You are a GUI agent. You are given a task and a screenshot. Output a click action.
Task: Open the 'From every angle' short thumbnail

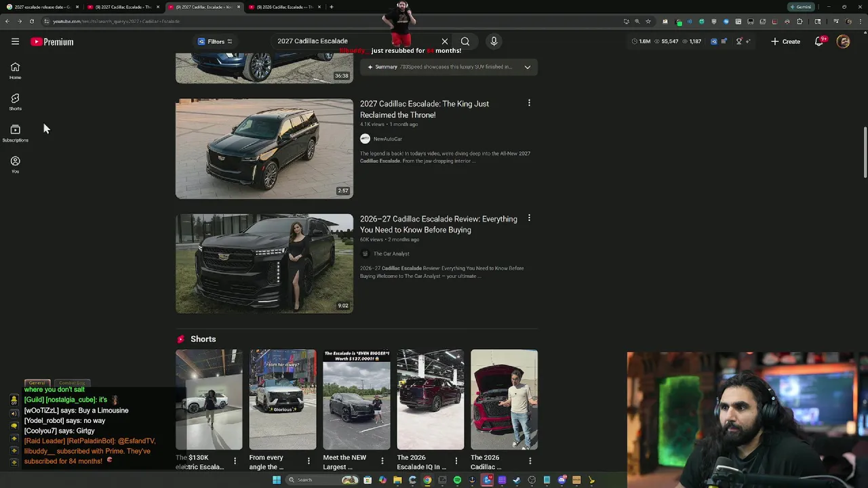[x=283, y=399]
